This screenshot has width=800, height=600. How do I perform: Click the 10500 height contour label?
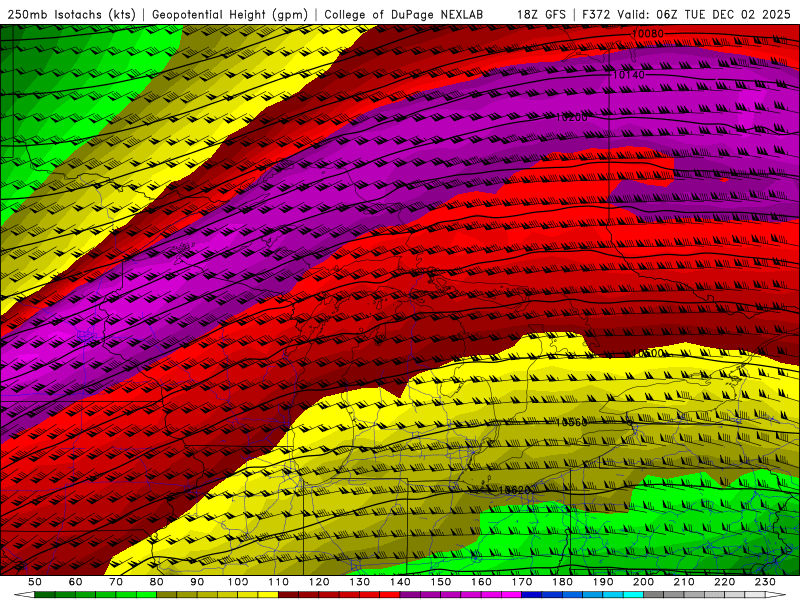click(x=648, y=353)
